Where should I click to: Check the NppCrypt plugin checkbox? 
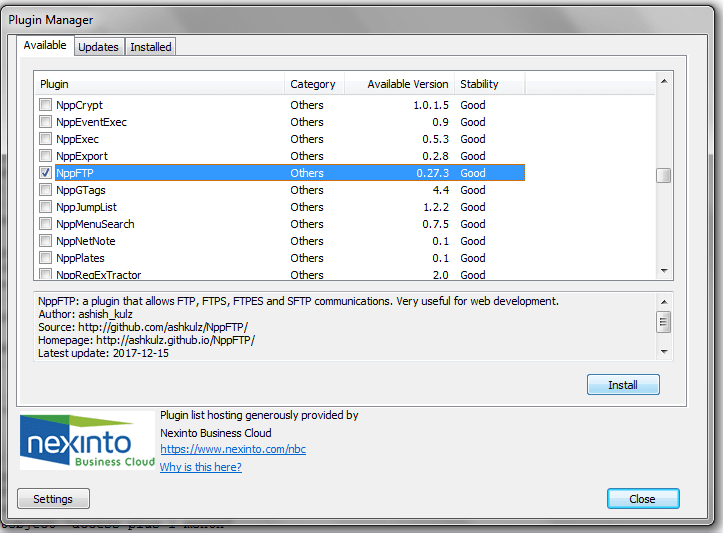click(45, 105)
